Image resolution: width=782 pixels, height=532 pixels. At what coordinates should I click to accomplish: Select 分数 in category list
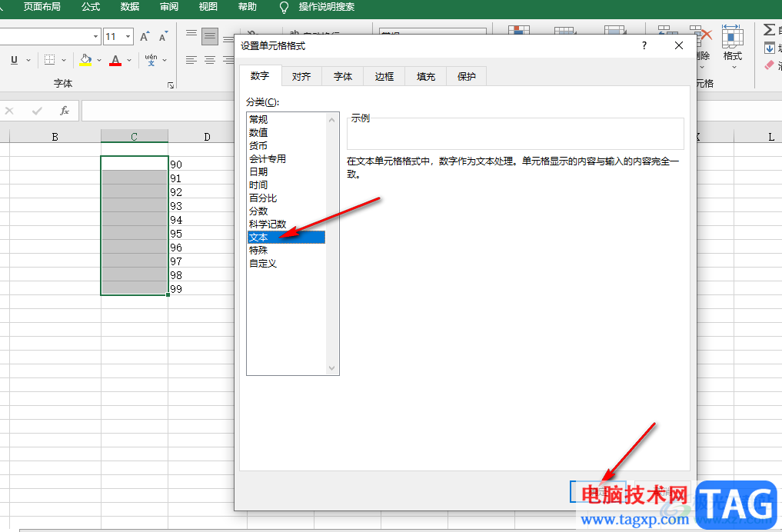coord(286,211)
